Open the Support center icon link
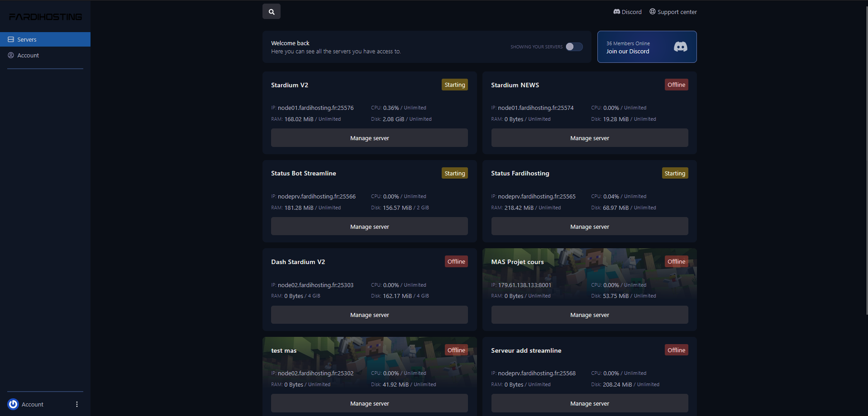 tap(653, 12)
